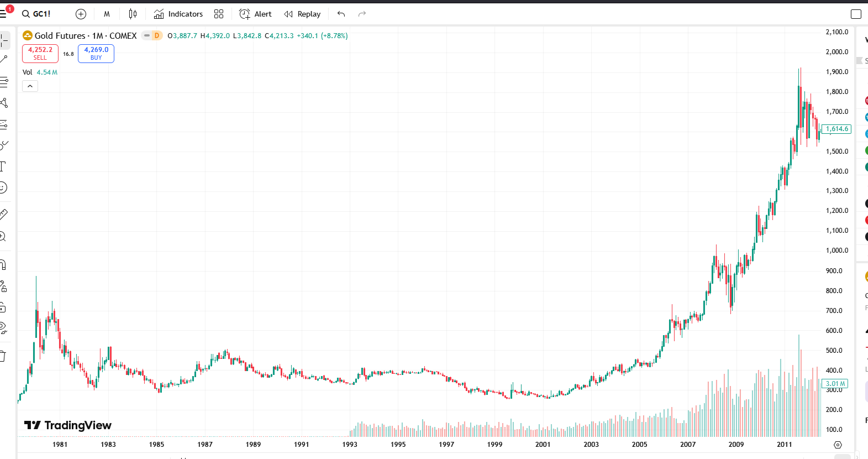
Task: Click the +340.1 (+8.78%) change value
Action: coord(323,36)
